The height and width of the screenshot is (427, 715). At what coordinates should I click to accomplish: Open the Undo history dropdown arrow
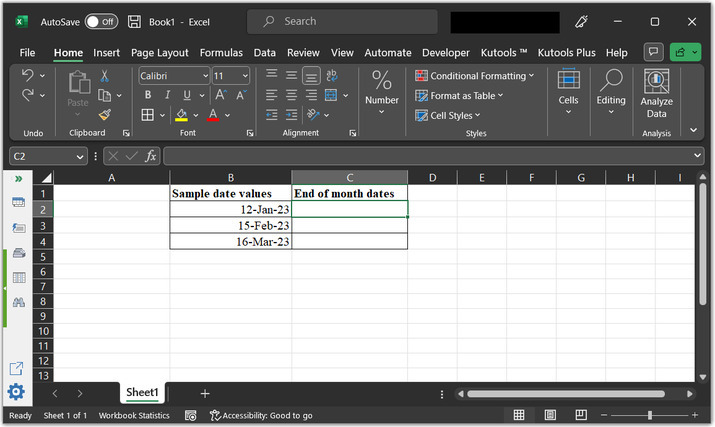(42, 75)
